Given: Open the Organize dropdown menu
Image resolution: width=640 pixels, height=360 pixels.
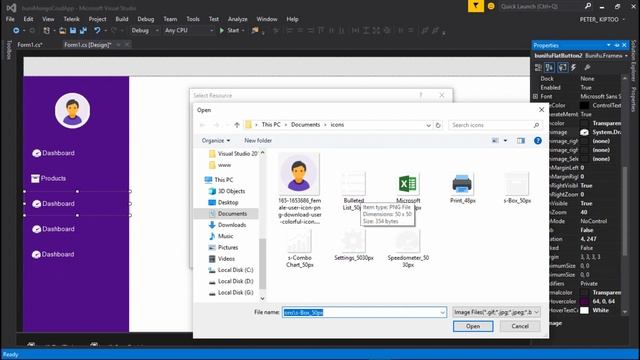Looking at the screenshot, I should point(216,140).
